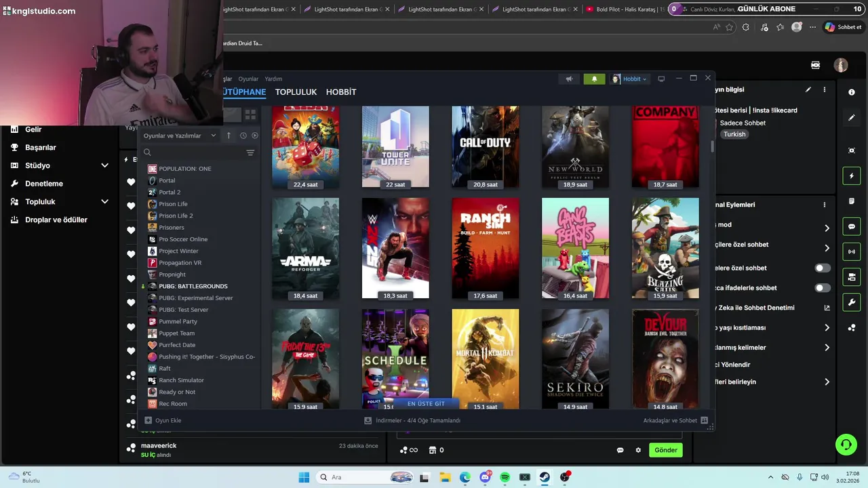Open Denetleme in the left sidebar
Screen dimensions: 868x488
[x=44, y=184]
